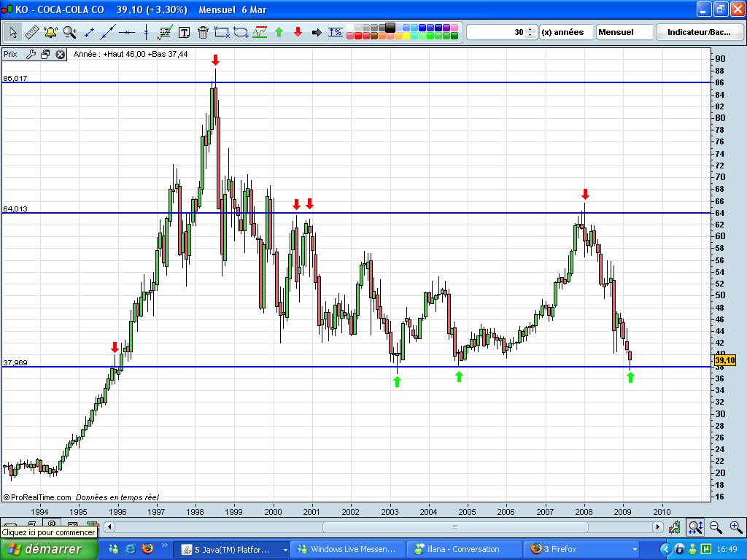
Task: Click the zoom-in magnifier at bottom right
Action: coord(735,526)
